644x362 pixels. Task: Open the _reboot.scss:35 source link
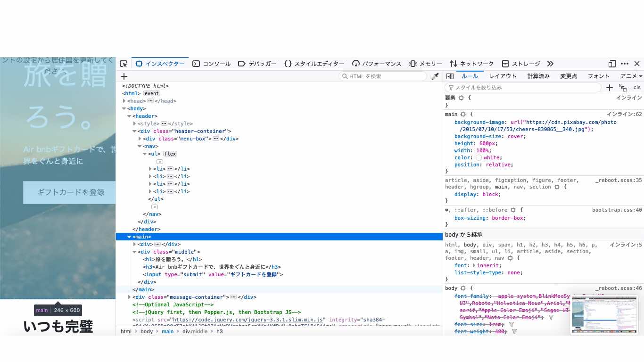[619, 180]
